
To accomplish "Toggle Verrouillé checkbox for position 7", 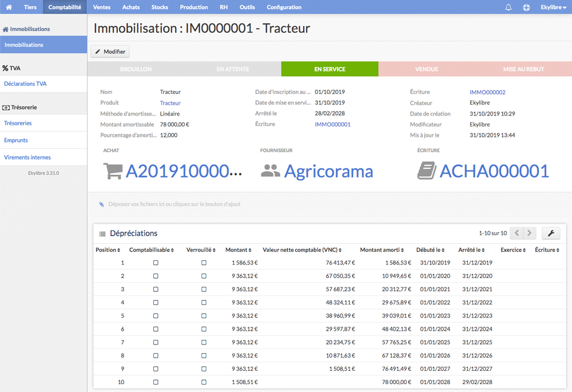I will [204, 342].
